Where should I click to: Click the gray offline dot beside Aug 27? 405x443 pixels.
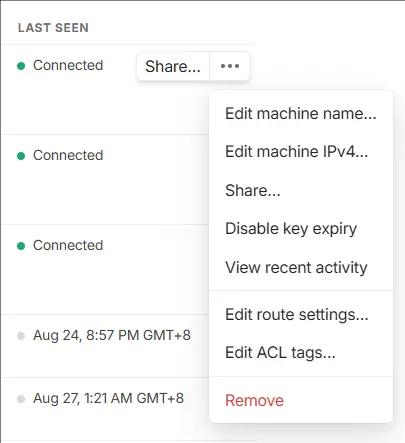point(21,399)
